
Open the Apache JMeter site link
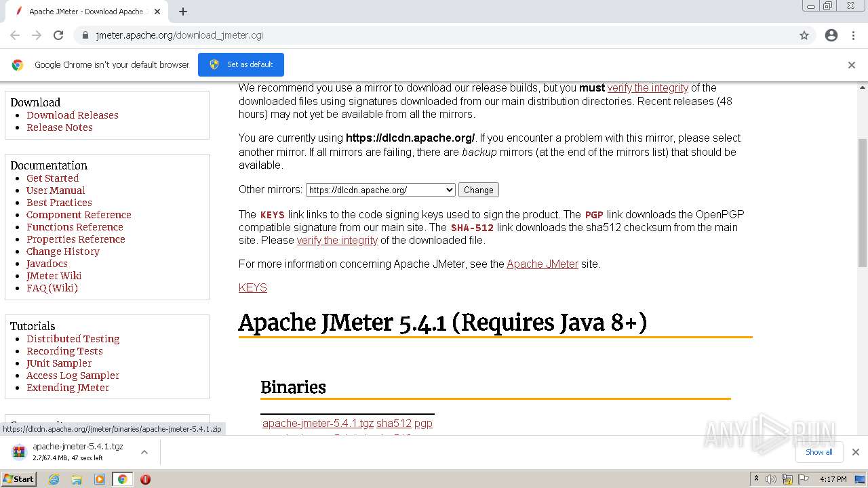pos(542,264)
